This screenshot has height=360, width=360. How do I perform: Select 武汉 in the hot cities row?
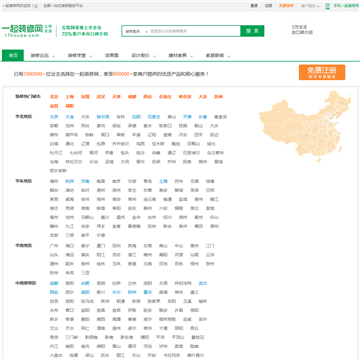pyautogui.click(x=101, y=97)
